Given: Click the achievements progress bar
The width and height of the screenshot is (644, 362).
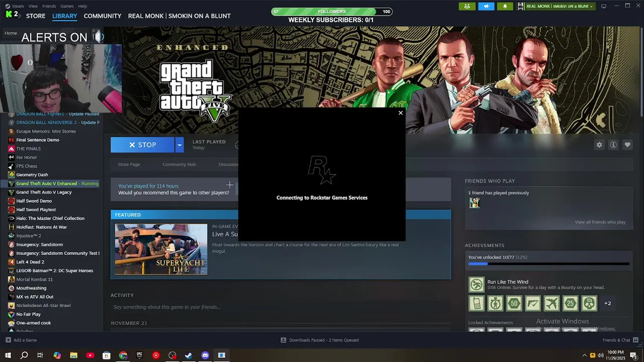Looking at the screenshot, I should pyautogui.click(x=549, y=263).
